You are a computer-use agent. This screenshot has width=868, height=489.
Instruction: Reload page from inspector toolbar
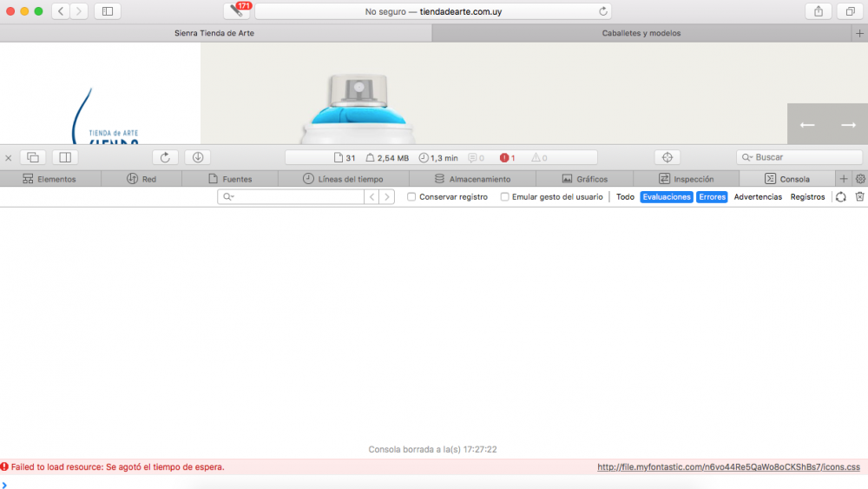[165, 157]
